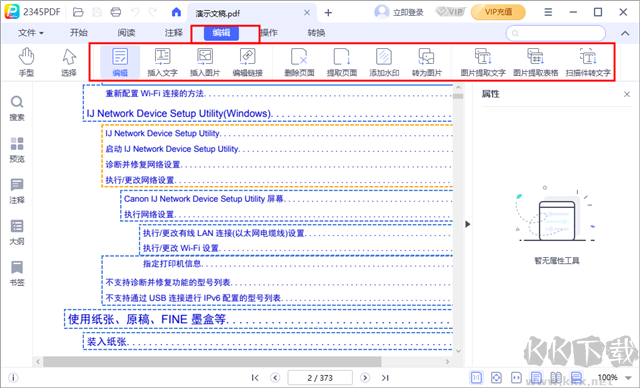The height and width of the screenshot is (388, 640).
Task: Open the zoom level dropdown arrow
Action: click(x=629, y=378)
